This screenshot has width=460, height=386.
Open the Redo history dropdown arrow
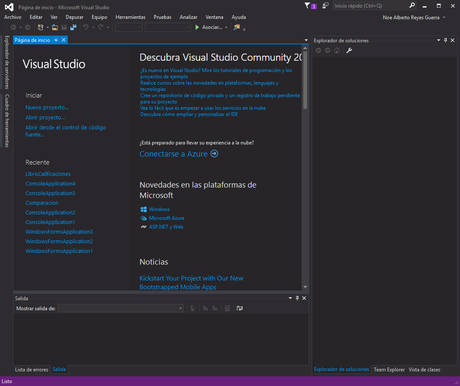tap(108, 28)
